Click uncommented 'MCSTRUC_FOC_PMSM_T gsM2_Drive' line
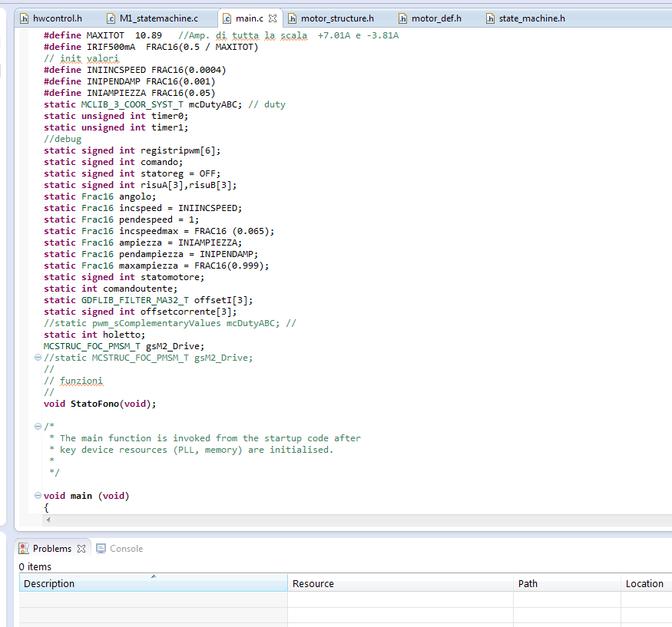 point(124,346)
